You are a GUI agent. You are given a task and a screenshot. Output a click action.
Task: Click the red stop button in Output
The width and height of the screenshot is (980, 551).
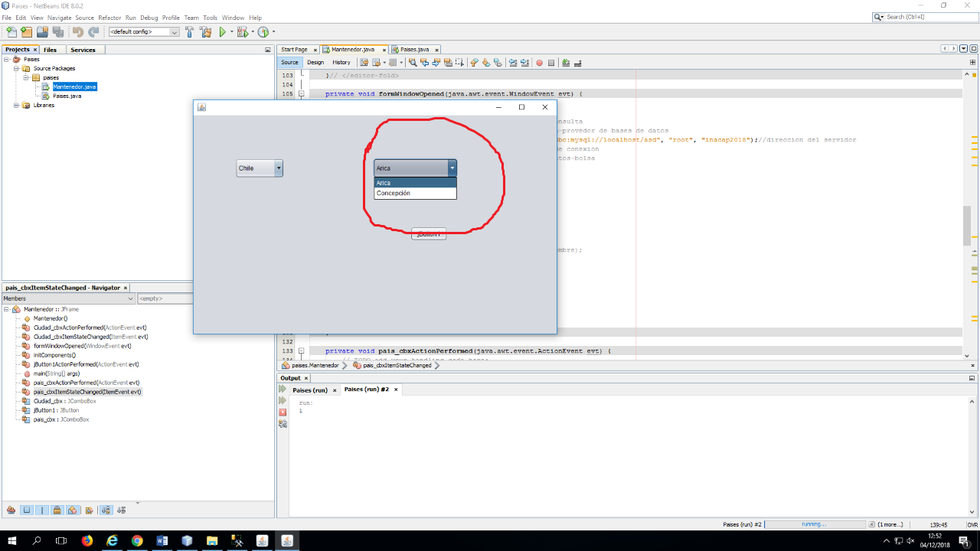[283, 412]
